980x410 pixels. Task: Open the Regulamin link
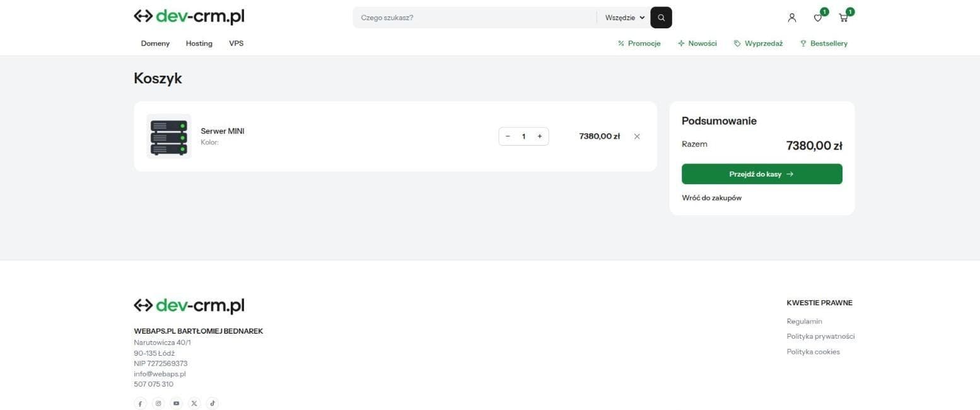(804, 322)
